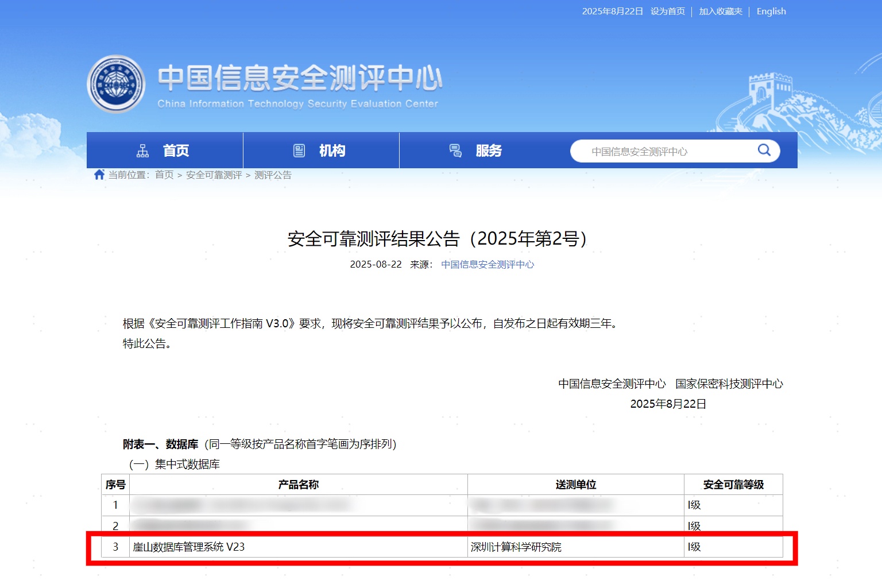The image size is (882, 588).
Task: Click the signed date 2025年8月22日 below signatures
Action: pos(668,404)
